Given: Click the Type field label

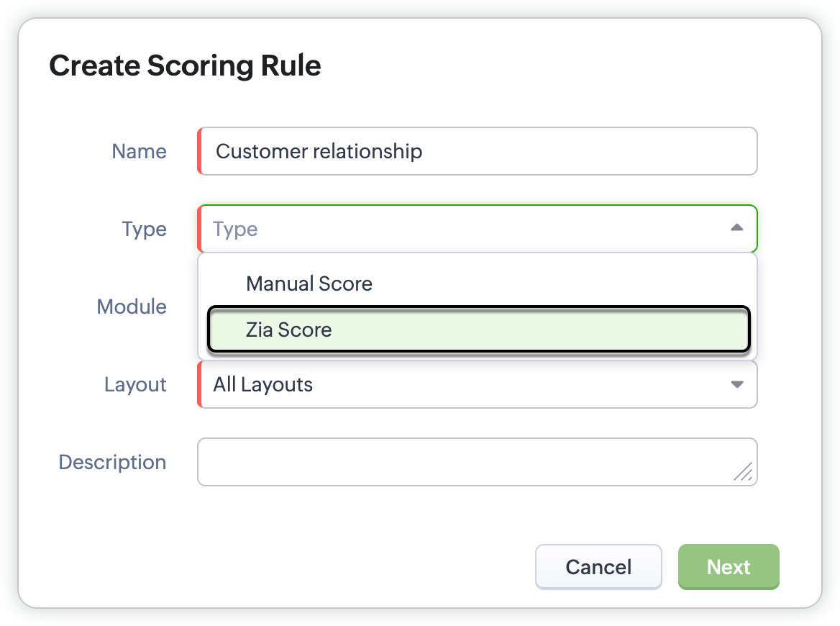Looking at the screenshot, I should [x=144, y=229].
